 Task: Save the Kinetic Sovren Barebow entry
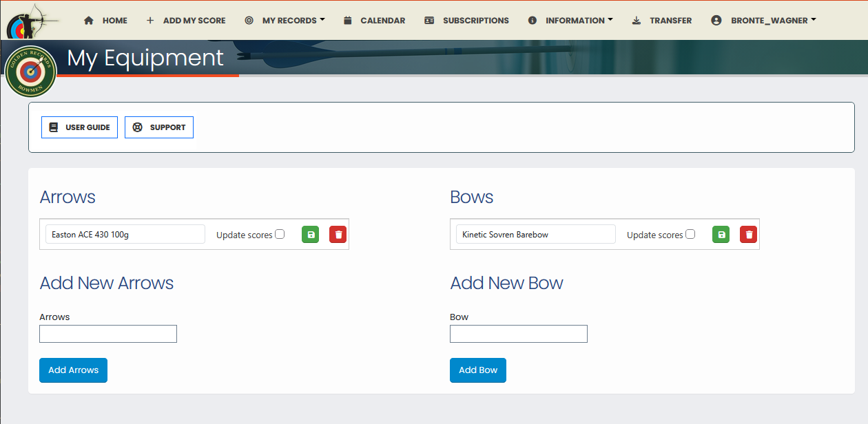[721, 235]
